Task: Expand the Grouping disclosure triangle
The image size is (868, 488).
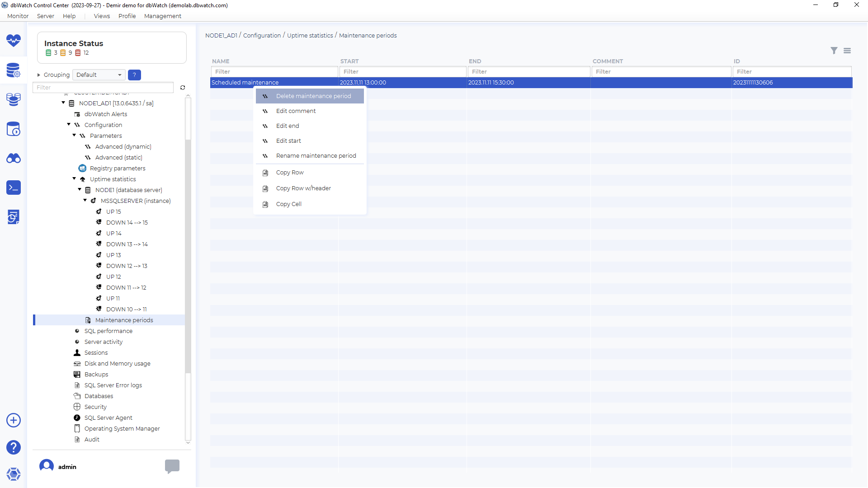Action: click(x=39, y=75)
